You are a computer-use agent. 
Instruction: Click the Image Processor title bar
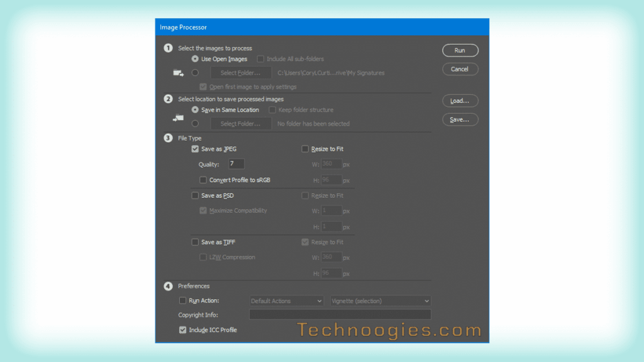322,27
